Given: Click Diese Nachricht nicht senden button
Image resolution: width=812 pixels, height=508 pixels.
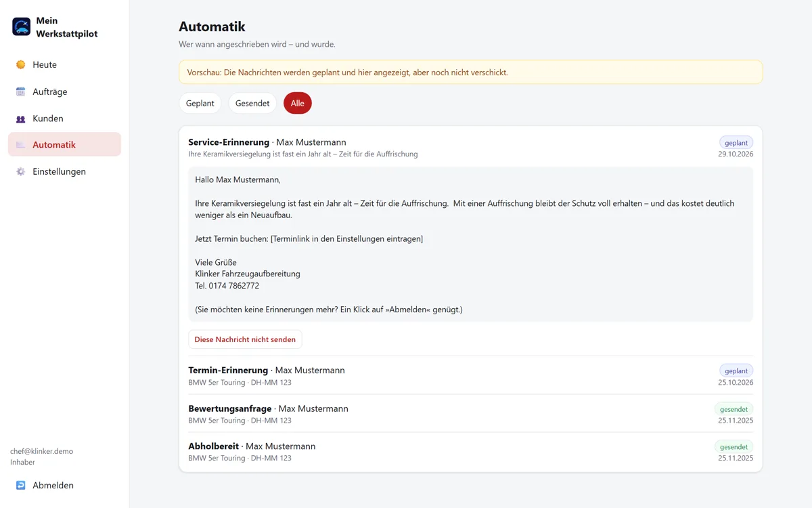Looking at the screenshot, I should tap(245, 339).
